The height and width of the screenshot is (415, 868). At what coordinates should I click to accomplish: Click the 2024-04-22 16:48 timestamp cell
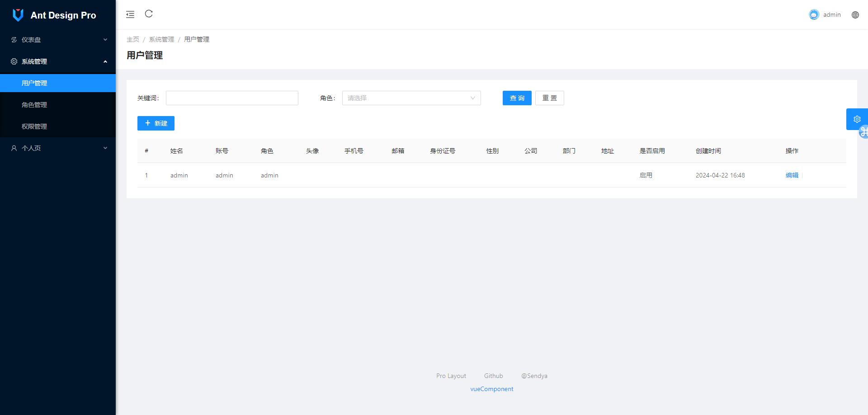(720, 175)
